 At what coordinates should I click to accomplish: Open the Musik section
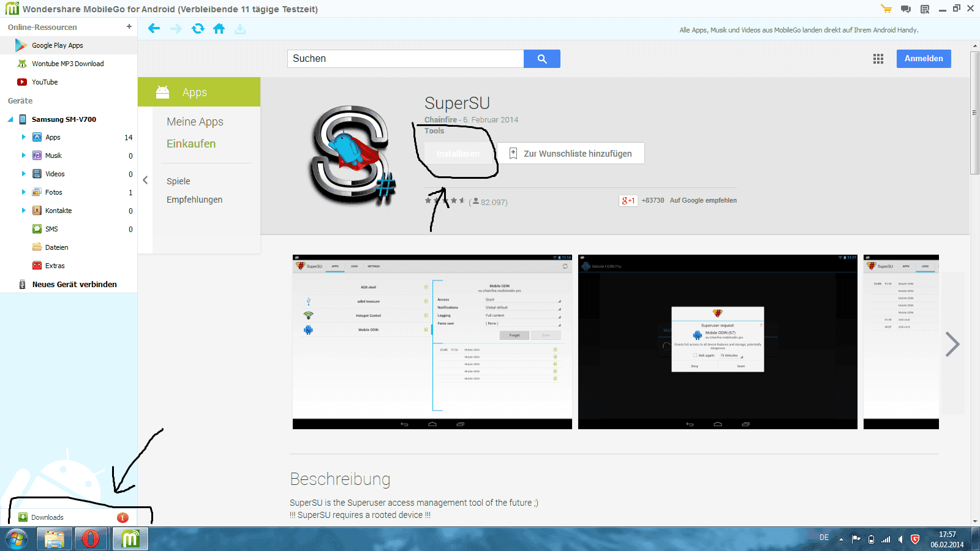click(53, 156)
